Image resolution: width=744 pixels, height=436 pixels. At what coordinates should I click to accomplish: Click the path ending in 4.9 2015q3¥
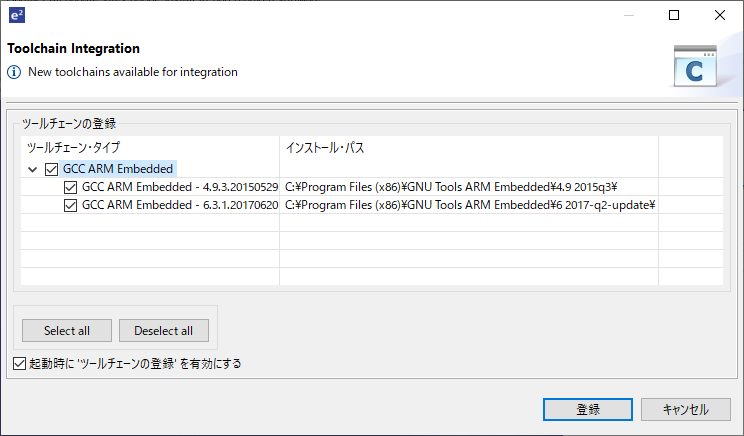click(451, 187)
